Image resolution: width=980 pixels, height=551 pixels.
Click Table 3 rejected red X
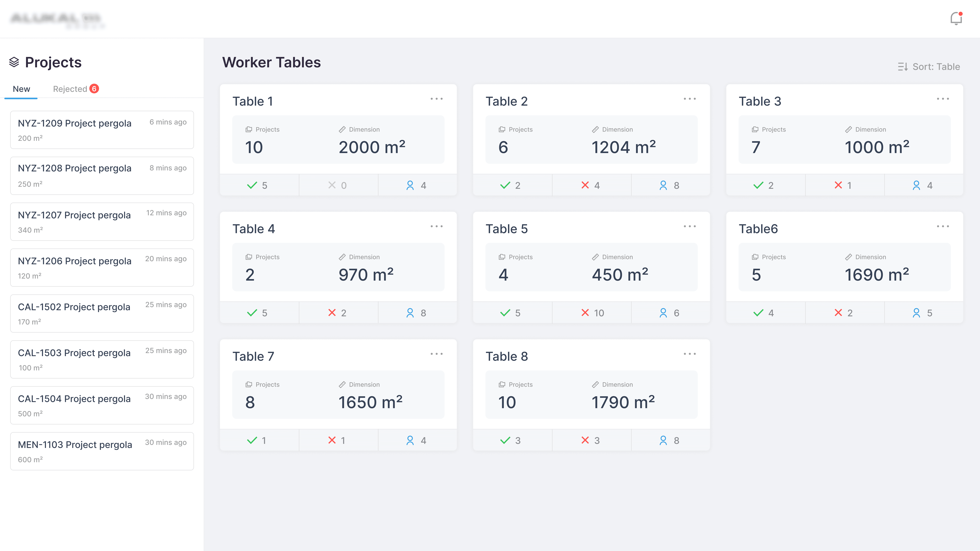838,185
